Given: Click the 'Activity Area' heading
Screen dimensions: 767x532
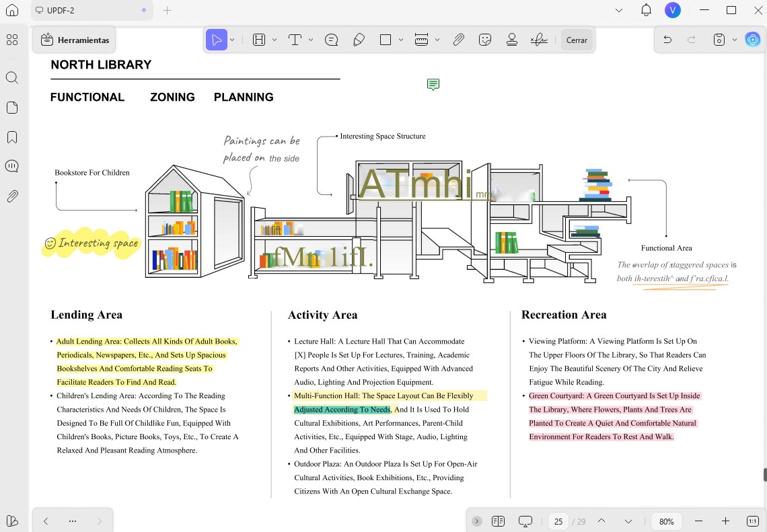Looking at the screenshot, I should coord(322,315).
